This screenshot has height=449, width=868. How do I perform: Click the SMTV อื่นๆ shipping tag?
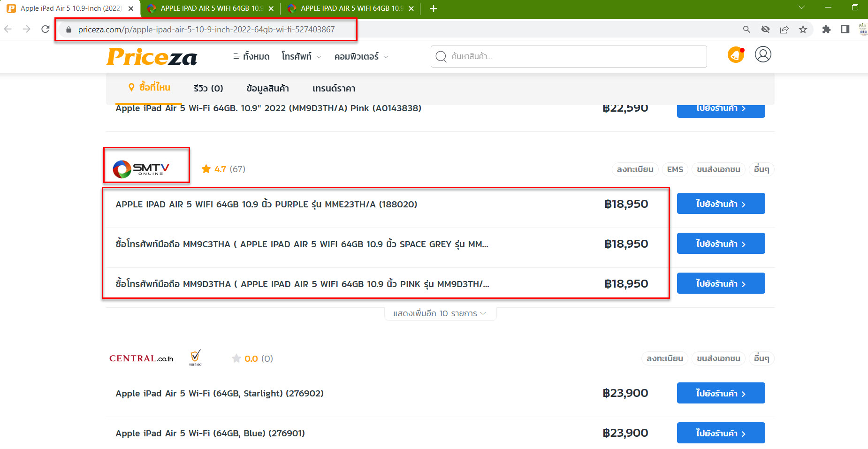[761, 169]
